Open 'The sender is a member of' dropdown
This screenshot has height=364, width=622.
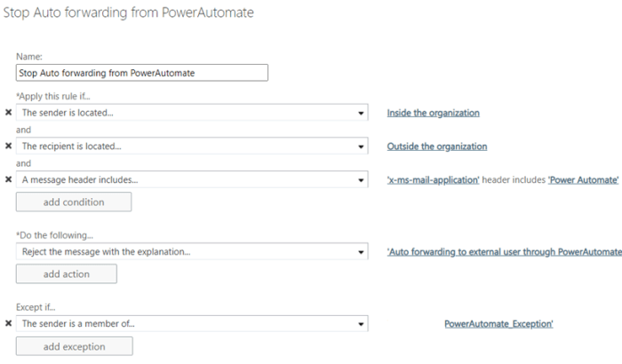pos(360,324)
